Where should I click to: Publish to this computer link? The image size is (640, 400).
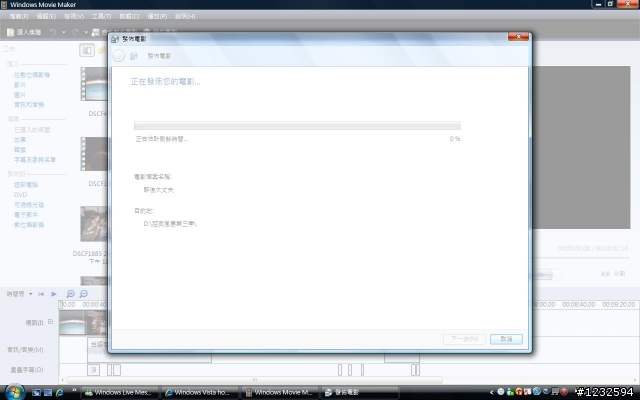[x=26, y=185]
